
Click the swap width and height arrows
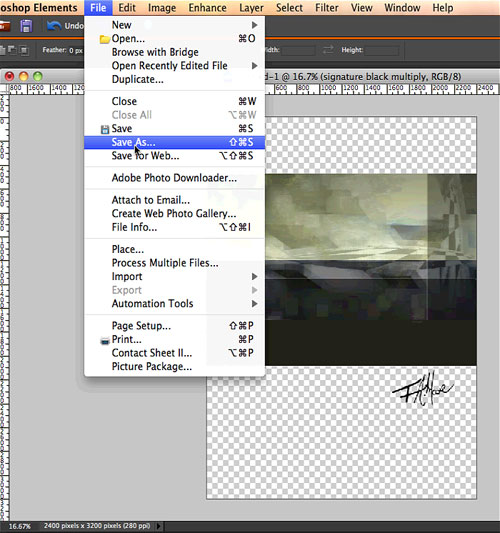click(328, 50)
